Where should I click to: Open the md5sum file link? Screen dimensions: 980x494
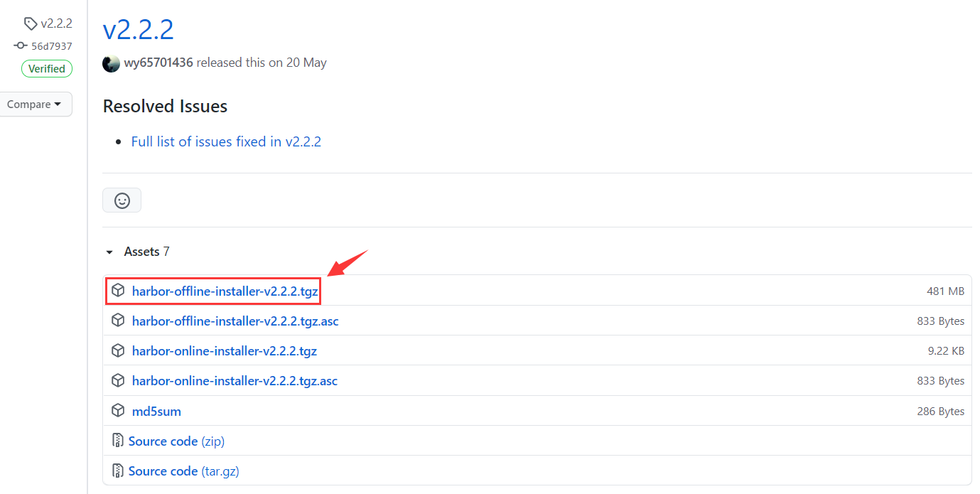click(156, 412)
